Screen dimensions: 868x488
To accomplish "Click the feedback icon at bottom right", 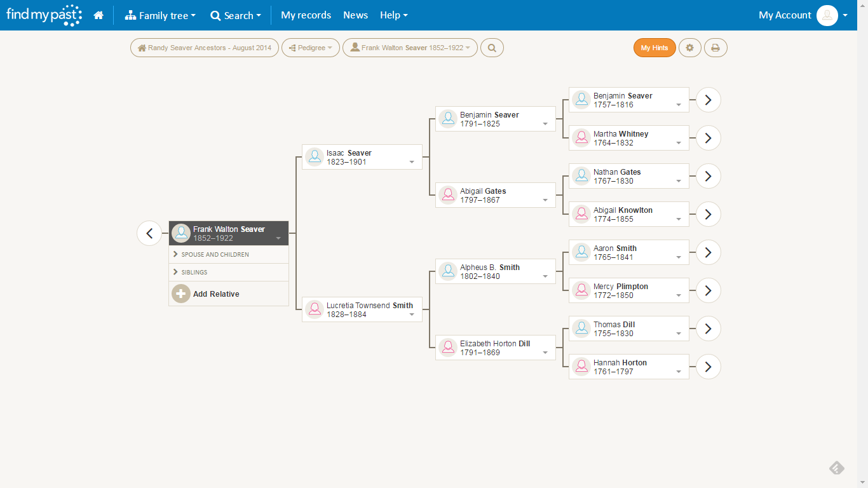I will (x=837, y=468).
